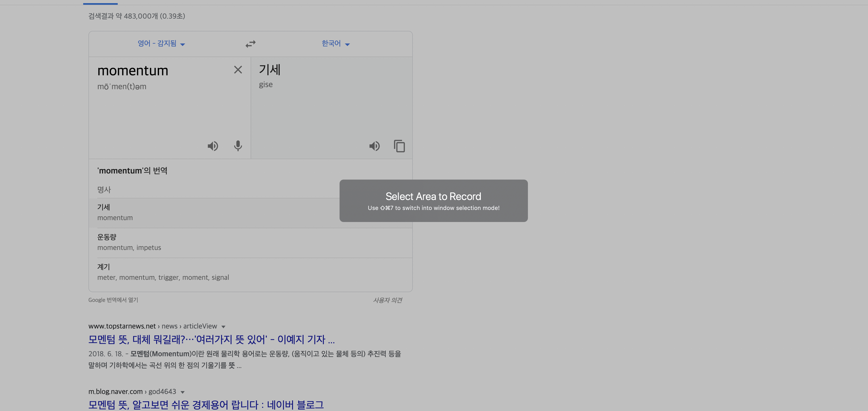Image resolution: width=868 pixels, height=411 pixels.
Task: Listen to the Korean translation audio
Action: (374, 146)
